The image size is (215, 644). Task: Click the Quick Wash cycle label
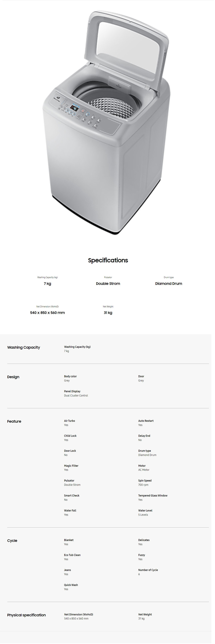coord(71,585)
